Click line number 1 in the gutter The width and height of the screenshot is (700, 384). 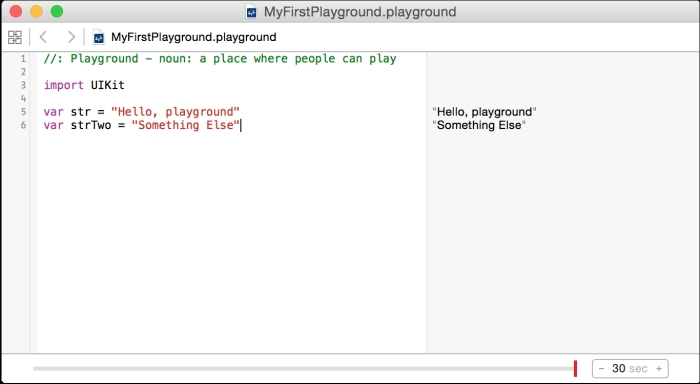tap(23, 59)
